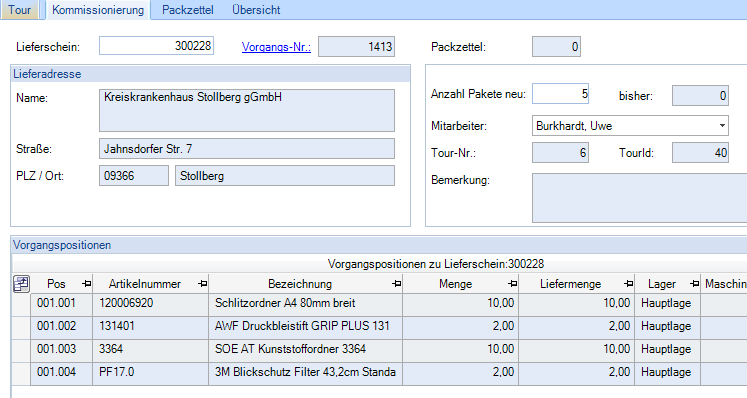
Task: Switch to the Tour tab
Action: (x=20, y=10)
